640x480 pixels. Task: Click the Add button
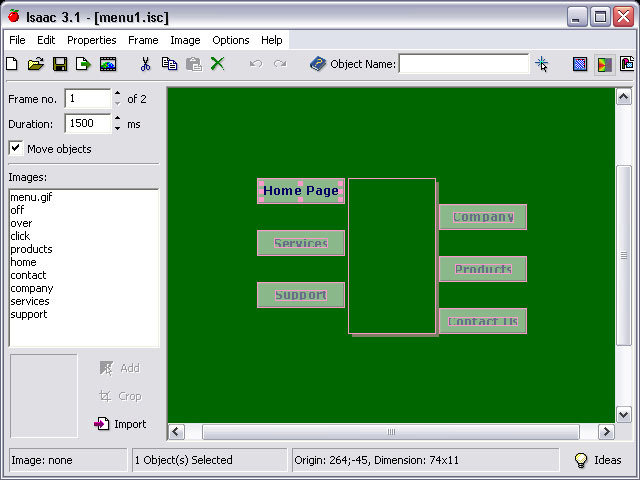tap(120, 368)
